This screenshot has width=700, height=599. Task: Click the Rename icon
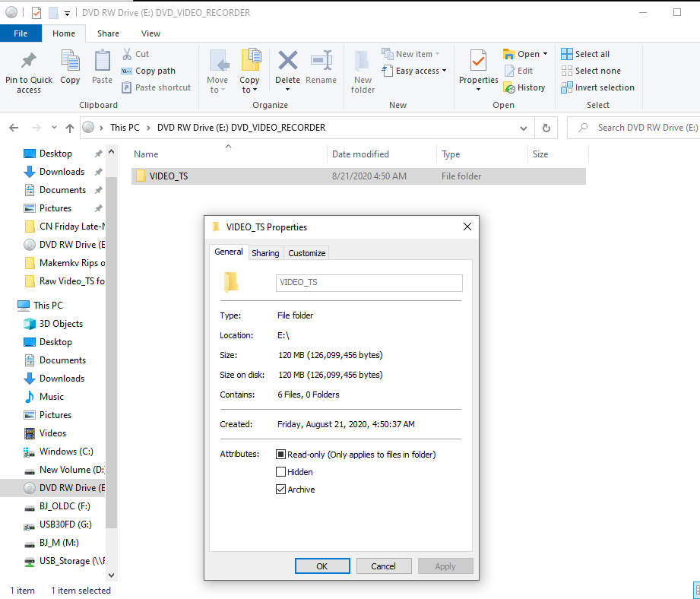(x=321, y=60)
